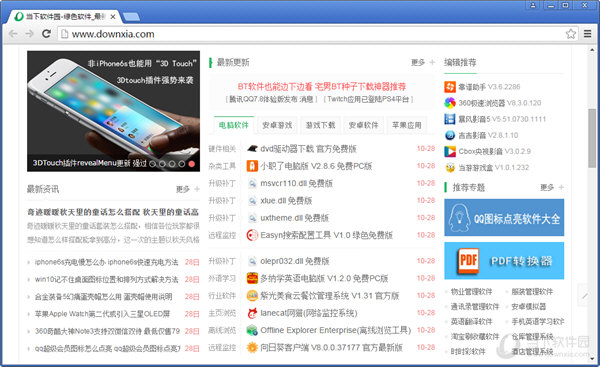Click the msvcr110.dll file icon
Screen dimensions: 600x367
252,183
